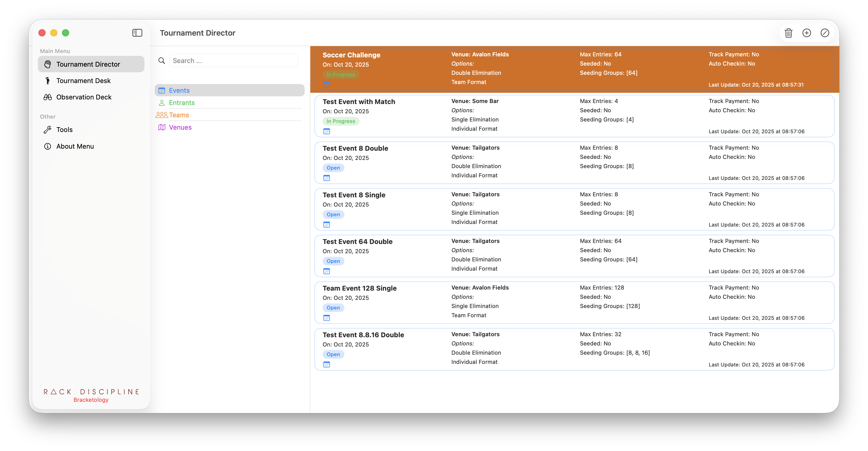Click into the Search field

point(233,61)
